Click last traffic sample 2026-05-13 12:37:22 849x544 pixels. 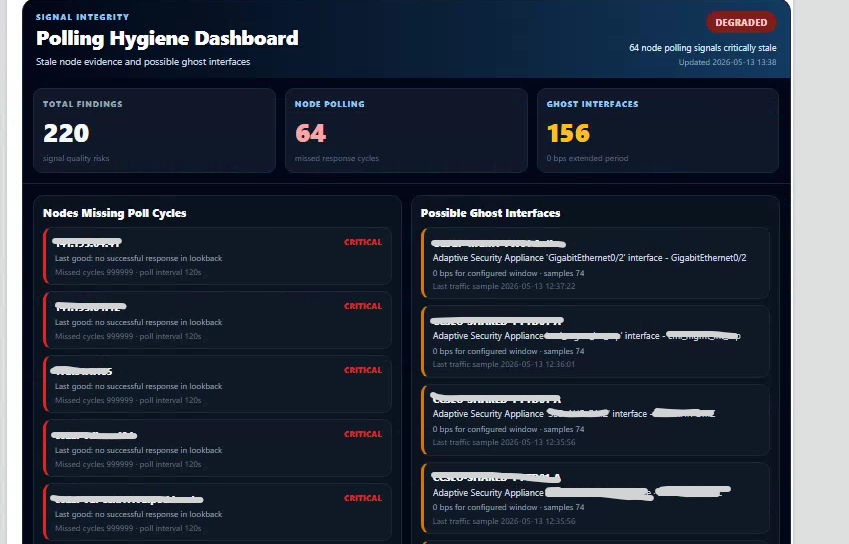pos(504,286)
